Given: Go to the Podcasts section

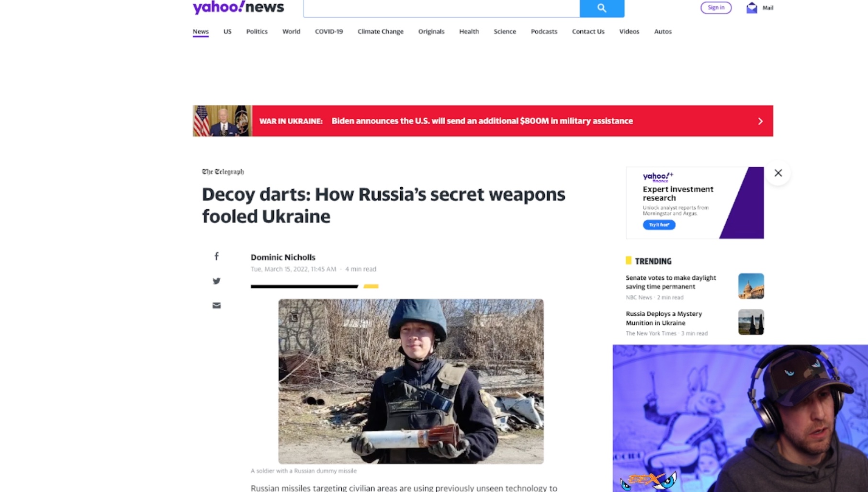Looking at the screenshot, I should coord(544,32).
